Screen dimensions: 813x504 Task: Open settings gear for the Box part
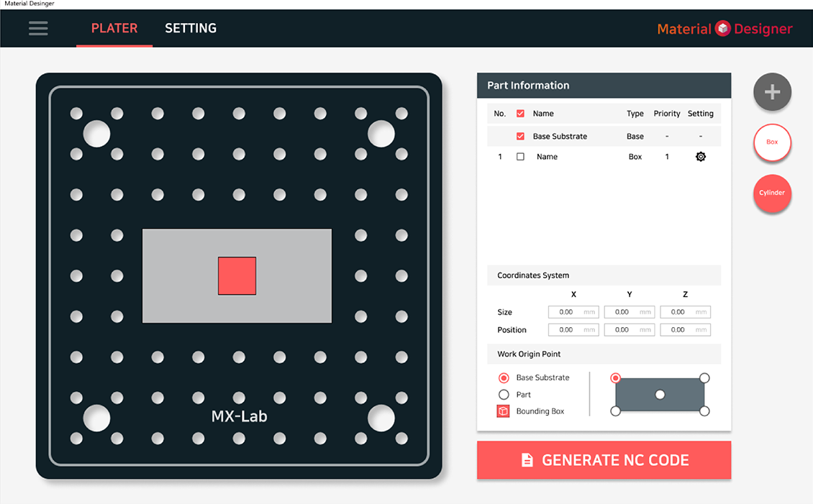coord(700,156)
